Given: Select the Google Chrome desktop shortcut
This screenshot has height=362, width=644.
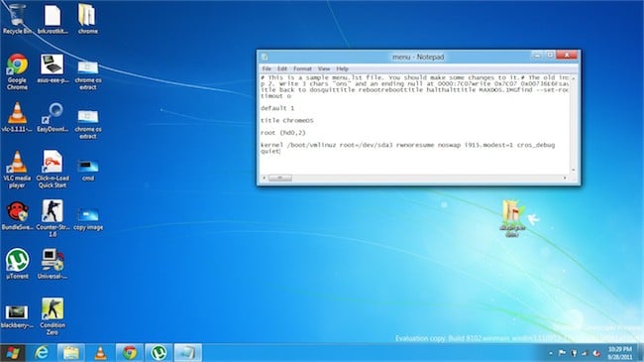Looking at the screenshot, I should click(17, 72).
